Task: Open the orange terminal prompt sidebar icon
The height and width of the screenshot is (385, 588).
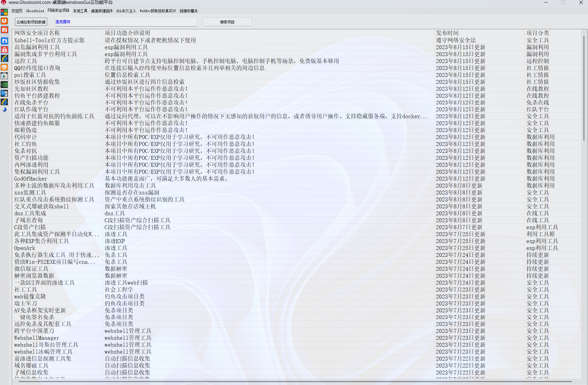Action: click(4, 67)
